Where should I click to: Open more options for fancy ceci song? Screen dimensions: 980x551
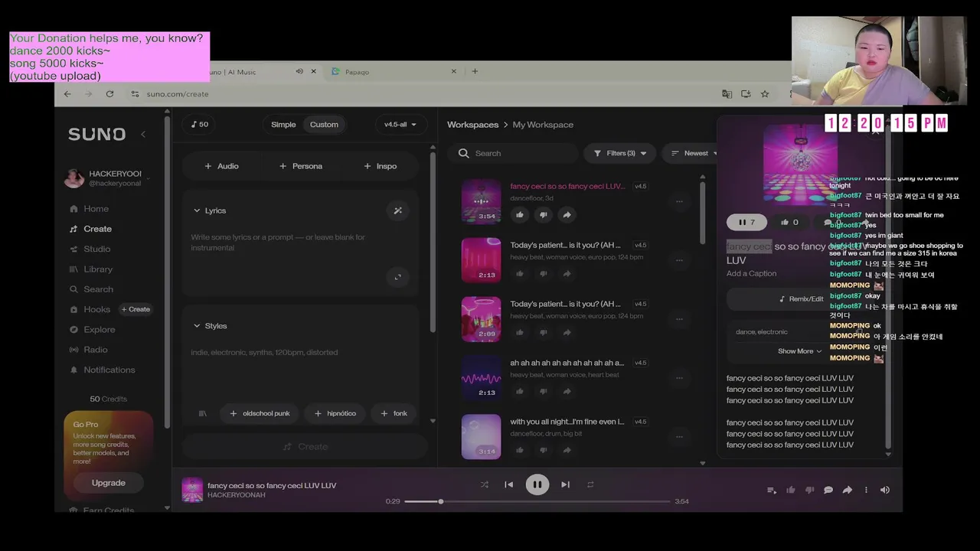(679, 201)
